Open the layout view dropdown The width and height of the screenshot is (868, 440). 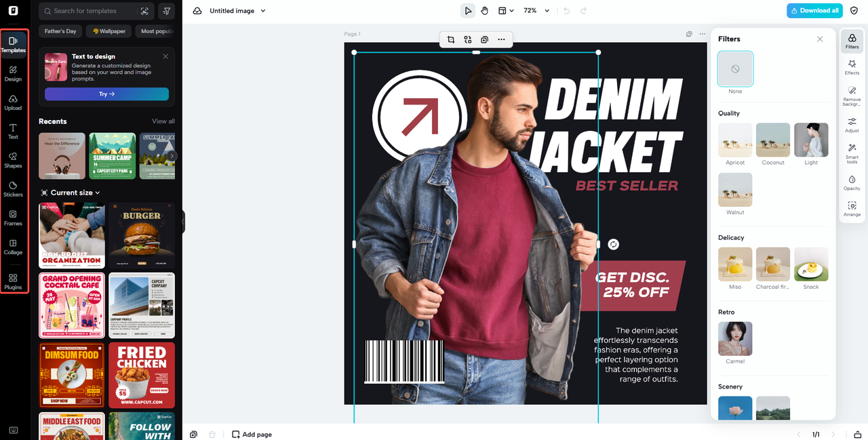click(x=506, y=11)
